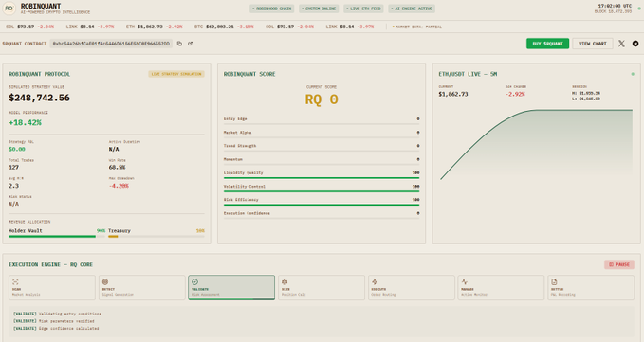Click the Execution Engine – RQ Core heading
Image resolution: width=644 pixels, height=342 pixels.
point(51,265)
